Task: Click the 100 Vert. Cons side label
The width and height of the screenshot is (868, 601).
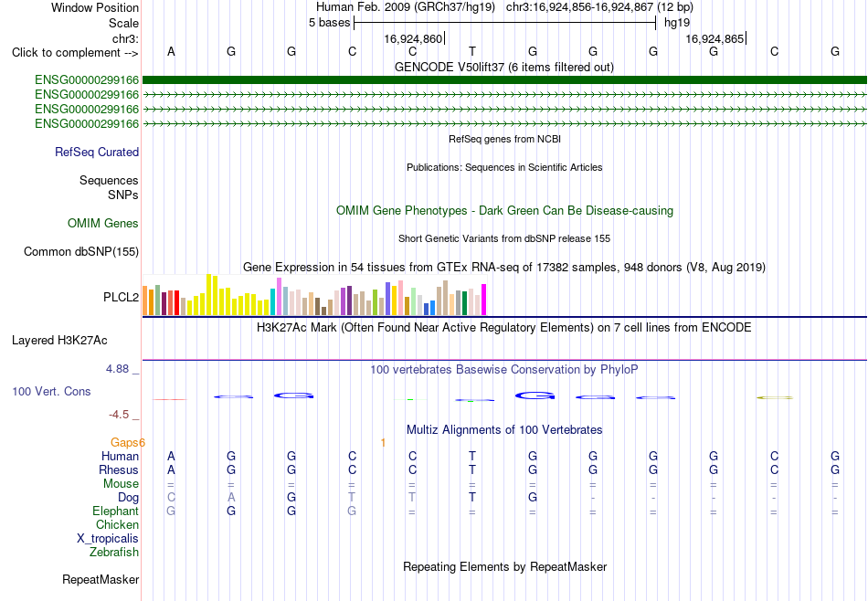Action: pyautogui.click(x=51, y=391)
